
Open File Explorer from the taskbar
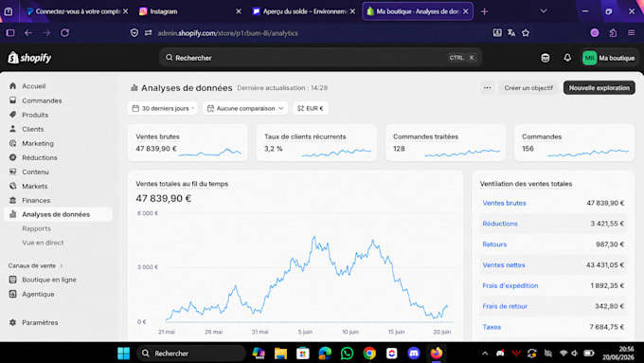(280, 354)
